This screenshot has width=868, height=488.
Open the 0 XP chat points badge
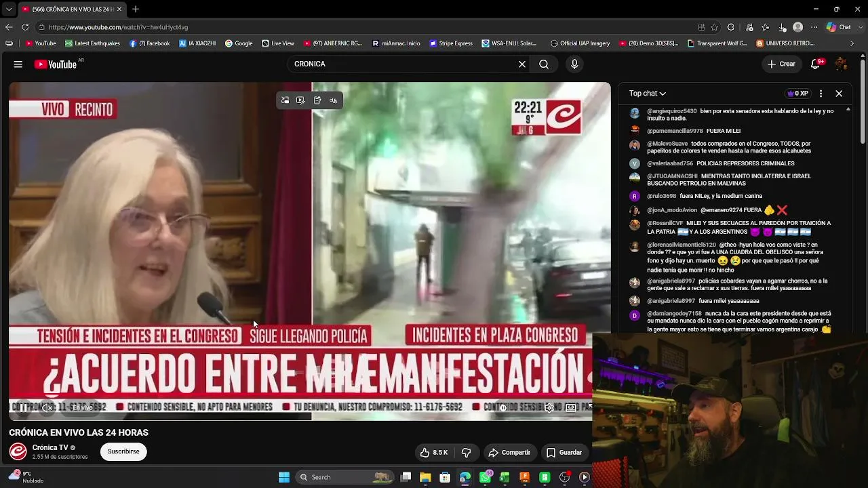coord(798,94)
